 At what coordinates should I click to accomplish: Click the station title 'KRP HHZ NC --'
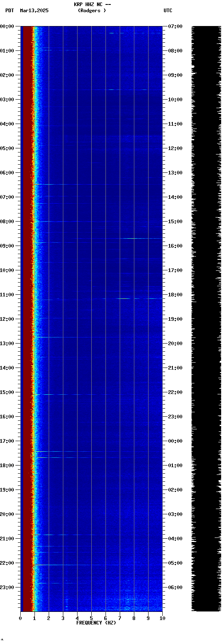(x=92, y=4)
